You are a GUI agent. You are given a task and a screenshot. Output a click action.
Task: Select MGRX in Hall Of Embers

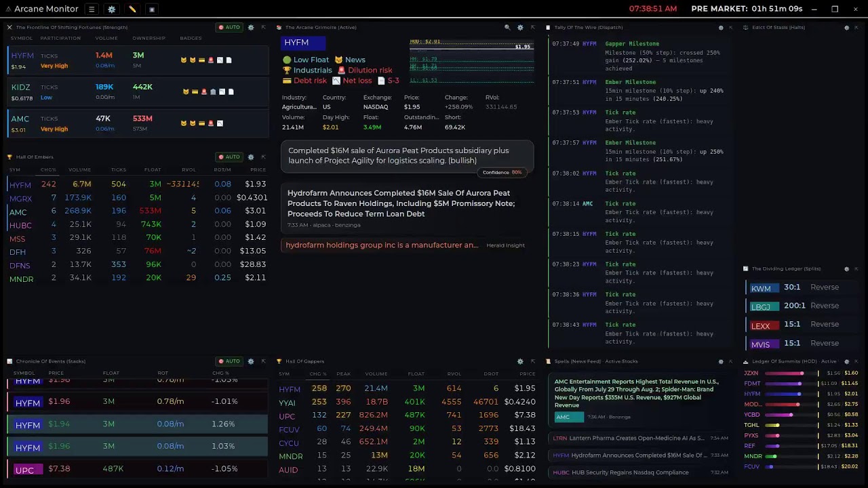coord(138,198)
